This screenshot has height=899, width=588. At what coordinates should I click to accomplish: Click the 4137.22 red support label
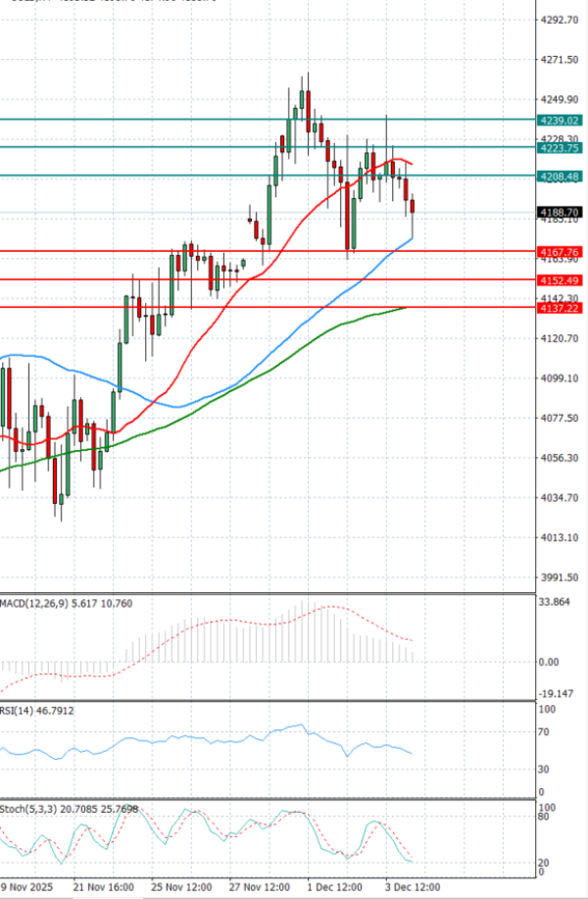tap(561, 308)
